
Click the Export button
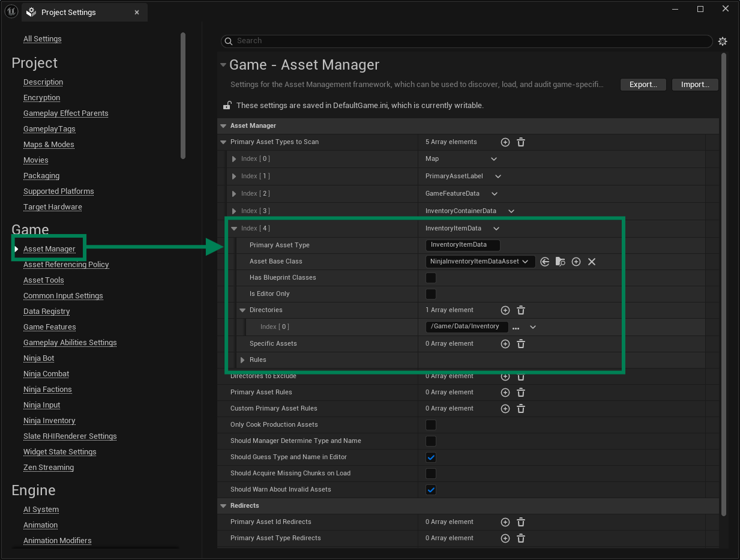643,84
